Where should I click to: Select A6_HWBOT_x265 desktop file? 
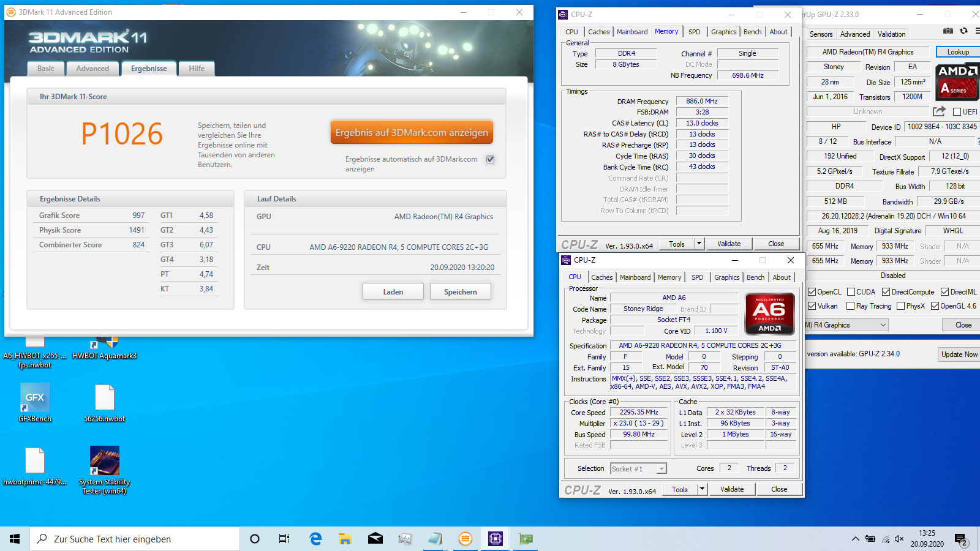click(35, 354)
